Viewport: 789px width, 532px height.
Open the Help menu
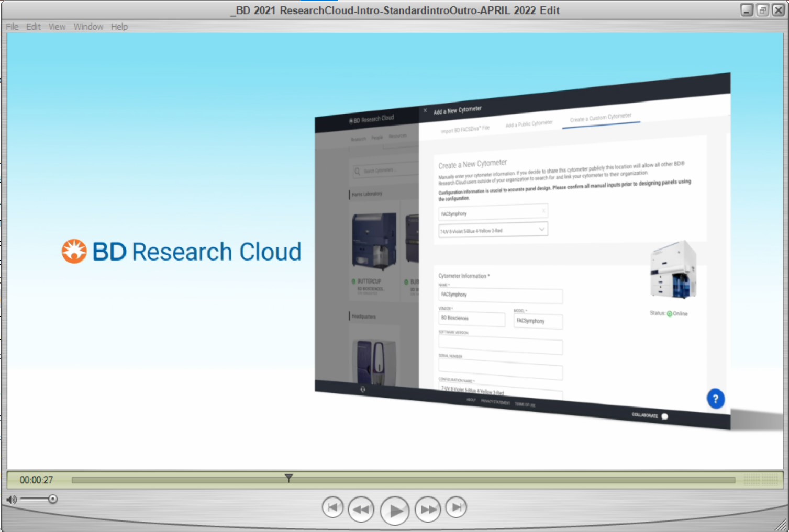[x=119, y=27]
